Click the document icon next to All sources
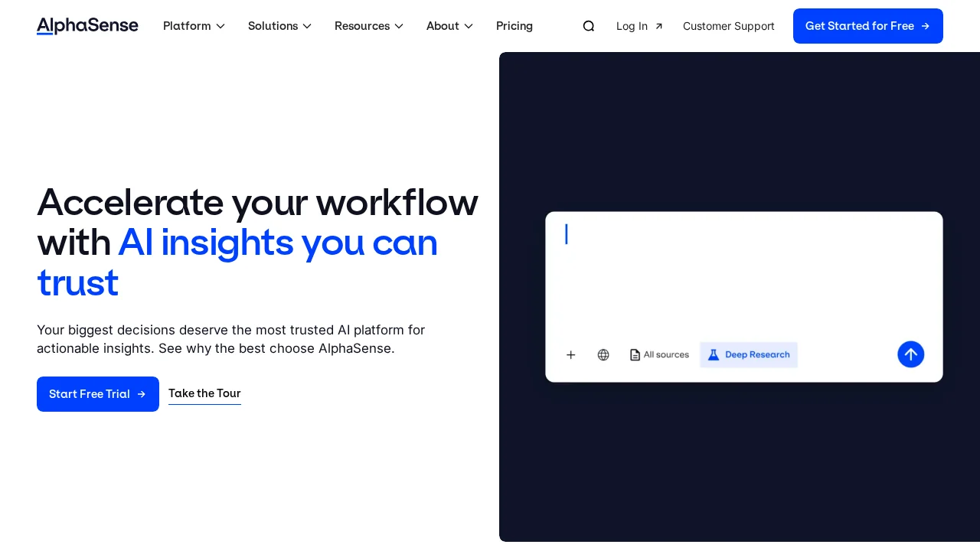980x551 pixels. (635, 354)
